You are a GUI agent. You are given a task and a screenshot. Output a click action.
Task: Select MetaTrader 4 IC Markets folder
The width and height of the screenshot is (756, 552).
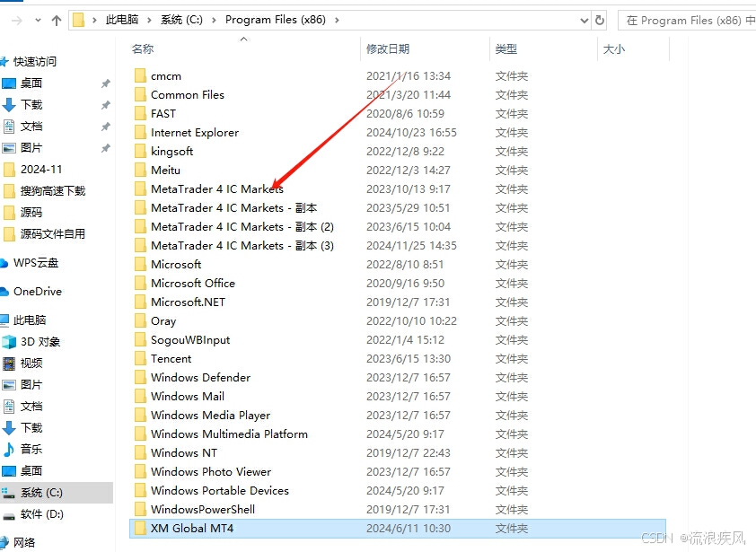pyautogui.click(x=217, y=189)
